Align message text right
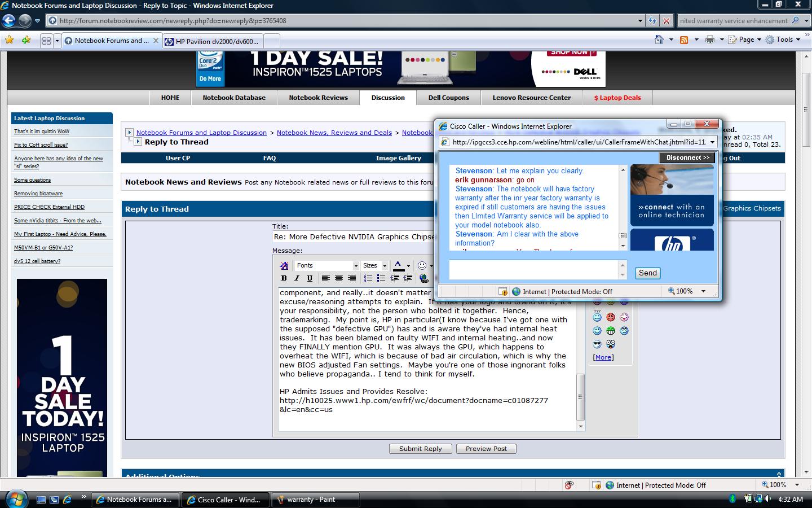The width and height of the screenshot is (812, 508). tap(352, 278)
